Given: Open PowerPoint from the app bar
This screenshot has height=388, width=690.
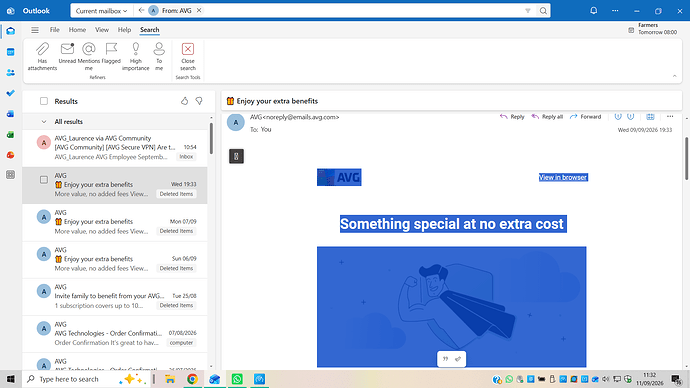Looking at the screenshot, I should (11, 155).
